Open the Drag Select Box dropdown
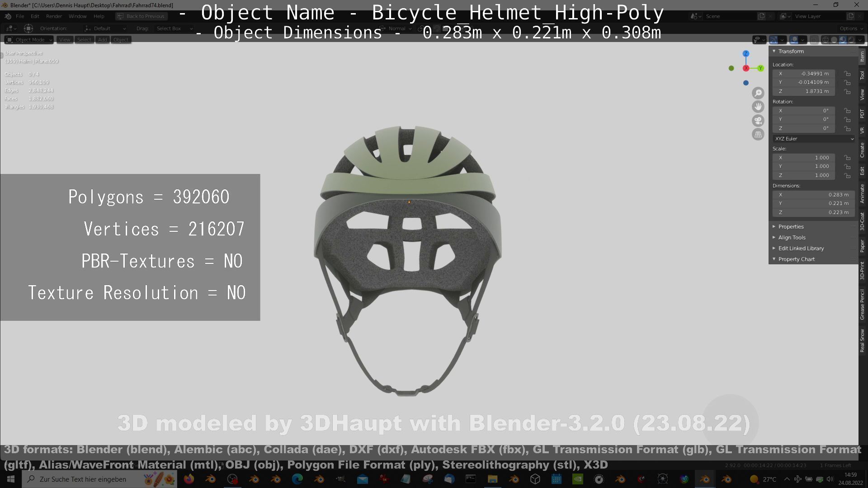 pyautogui.click(x=174, y=28)
